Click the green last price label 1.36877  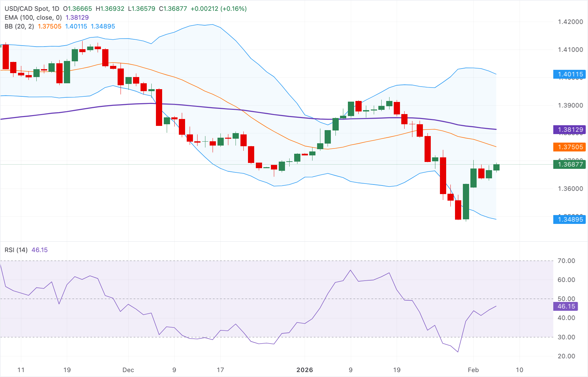[570, 165]
